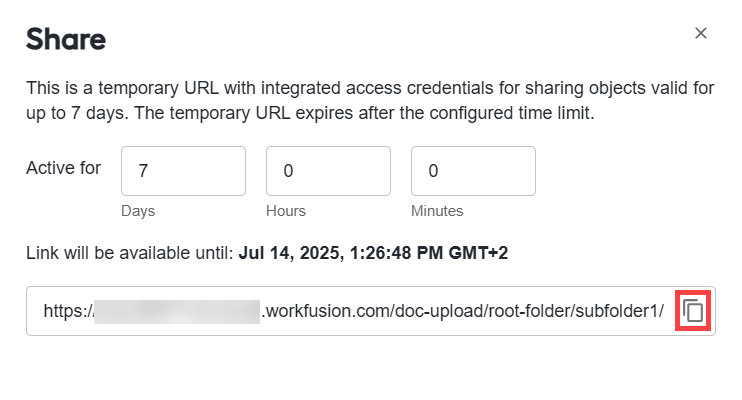
Task: Click the "Link will be available until:" text
Action: (130, 253)
